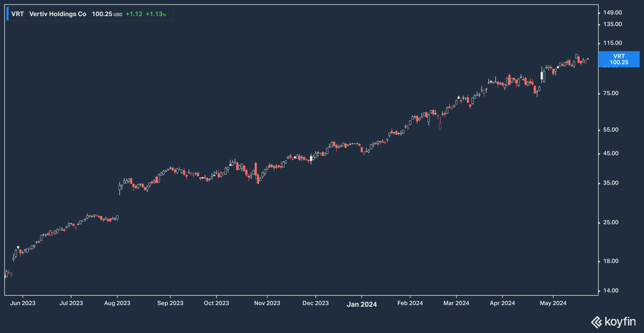644x333 pixels.
Task: Click the 100.25 USD last price in legend
Action: tap(107, 14)
